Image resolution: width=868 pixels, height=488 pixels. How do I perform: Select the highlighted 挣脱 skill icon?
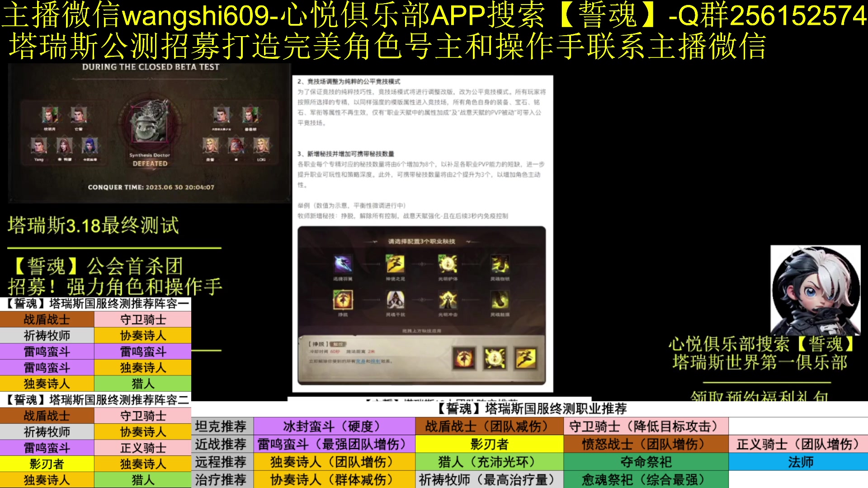(x=343, y=300)
